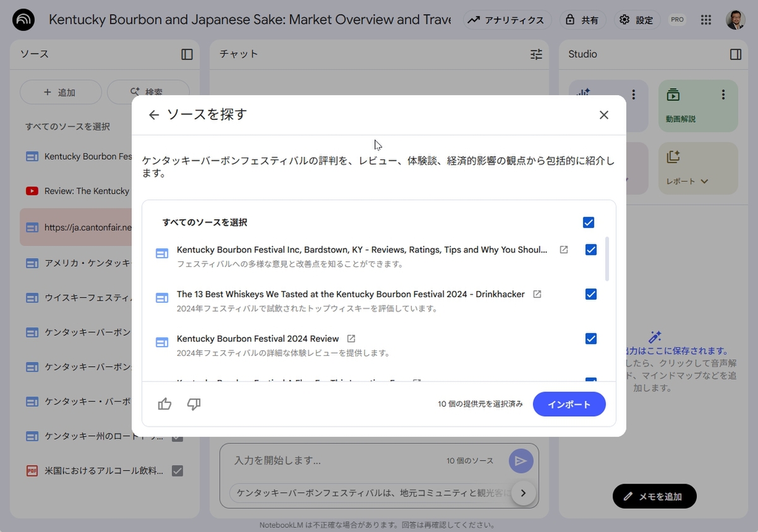Click the dialog results scrollbar
This screenshot has width=758, height=532.
pyautogui.click(x=607, y=259)
